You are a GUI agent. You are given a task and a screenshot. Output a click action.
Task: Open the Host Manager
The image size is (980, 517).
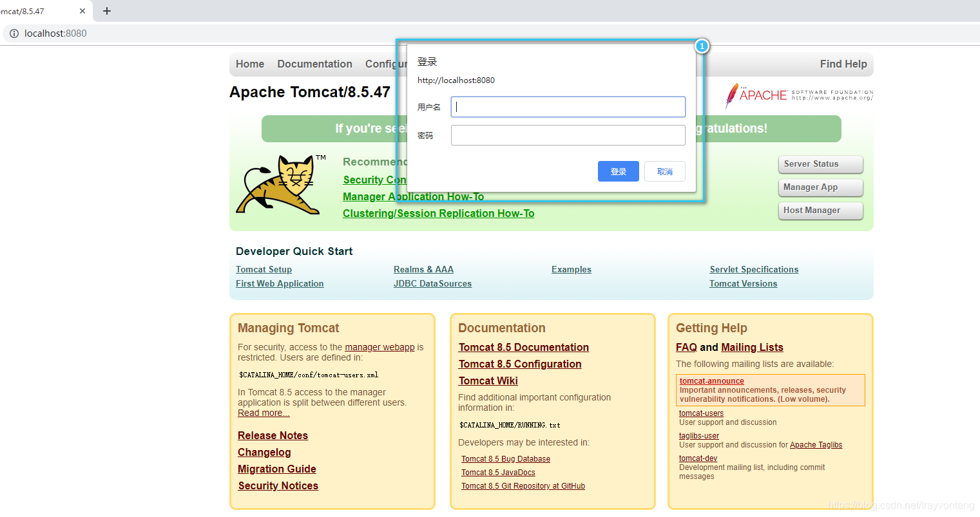[820, 211]
